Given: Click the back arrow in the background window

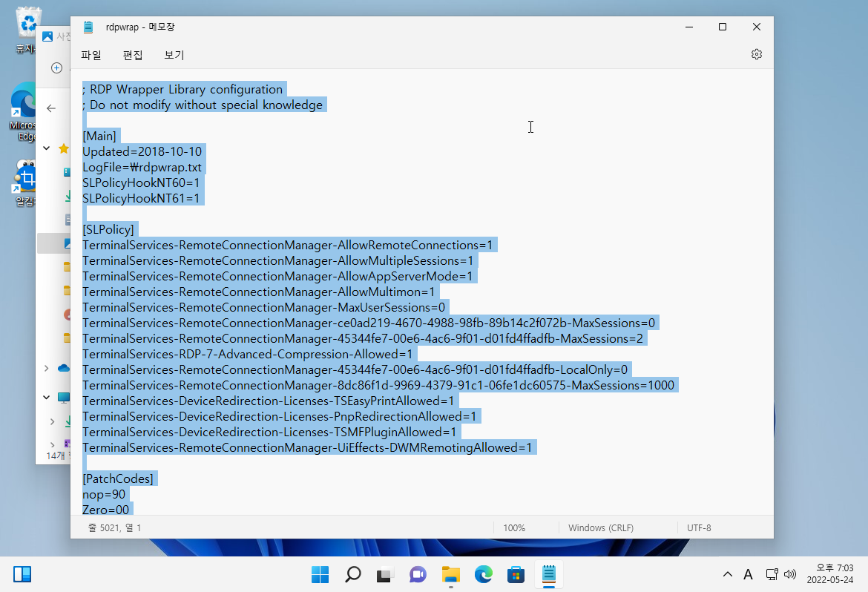Looking at the screenshot, I should (51, 108).
